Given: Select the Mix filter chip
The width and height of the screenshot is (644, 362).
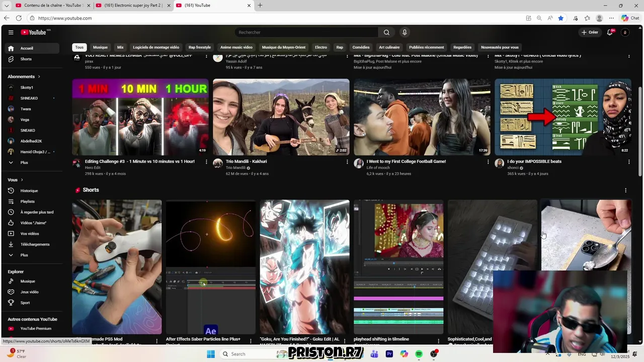Looking at the screenshot, I should click(x=120, y=47).
